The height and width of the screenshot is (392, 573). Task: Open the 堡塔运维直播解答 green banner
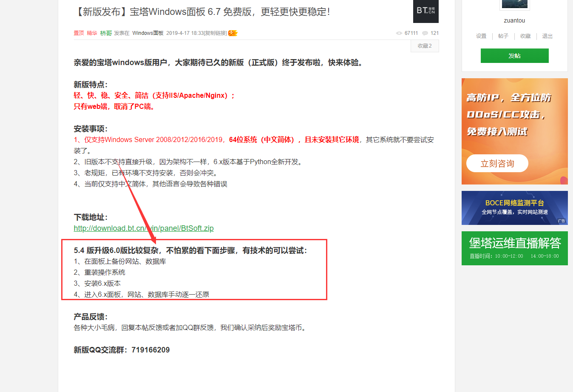coord(515,248)
